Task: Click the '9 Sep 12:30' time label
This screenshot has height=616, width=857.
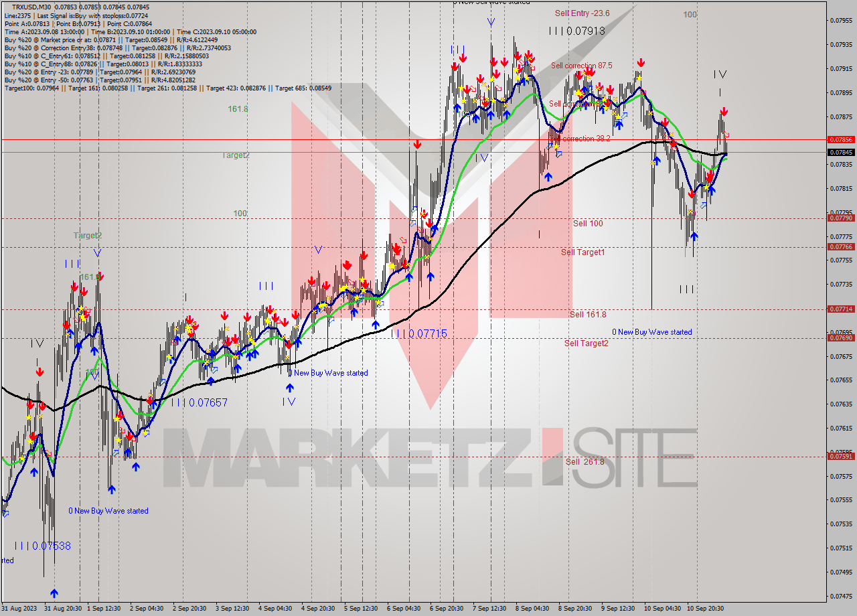Action: coord(618,609)
